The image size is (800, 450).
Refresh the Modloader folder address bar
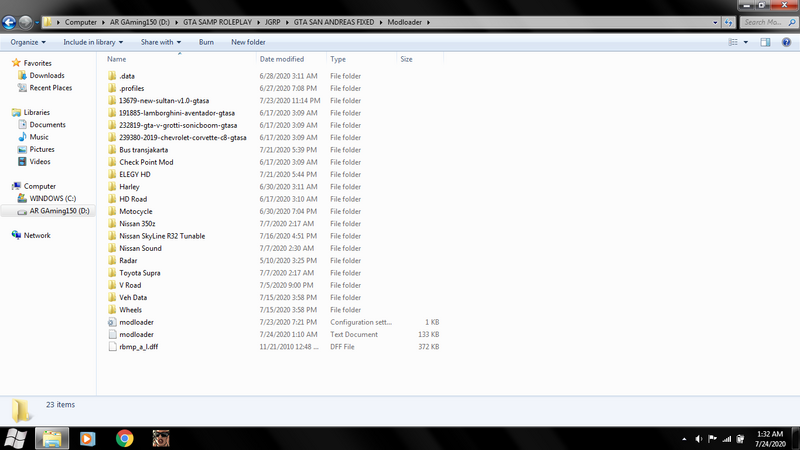[729, 22]
